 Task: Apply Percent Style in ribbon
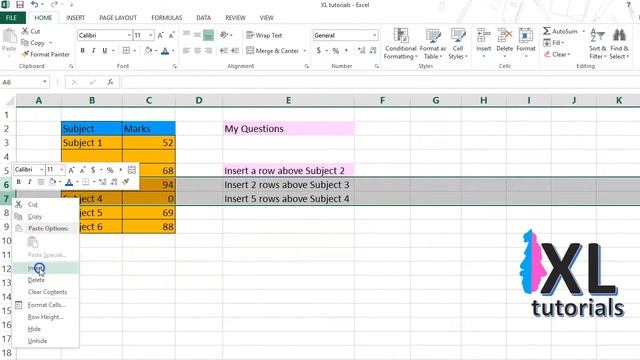(336, 51)
